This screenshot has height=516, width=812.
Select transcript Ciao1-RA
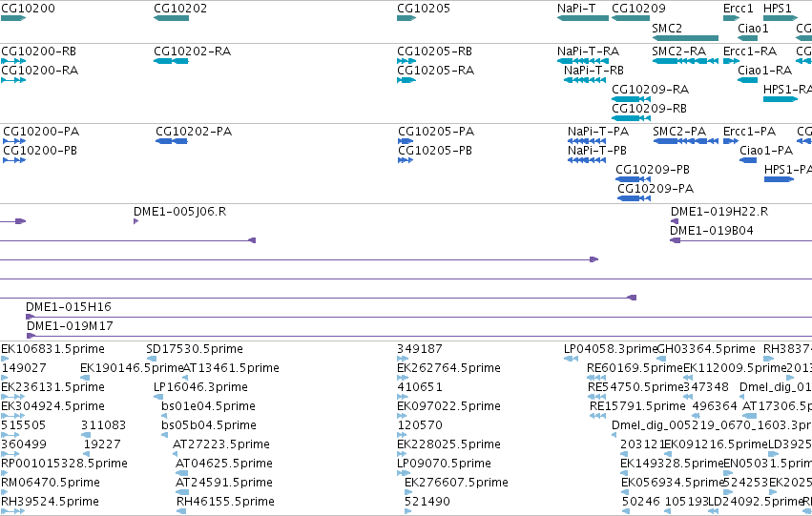click(765, 71)
